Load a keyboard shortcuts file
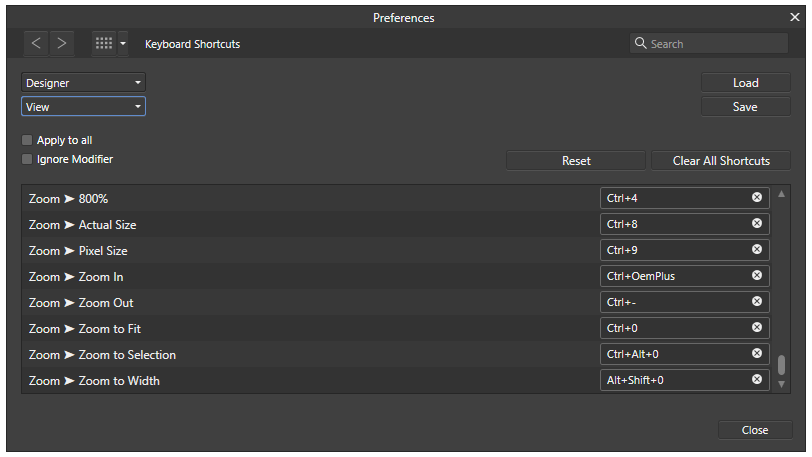 point(746,82)
